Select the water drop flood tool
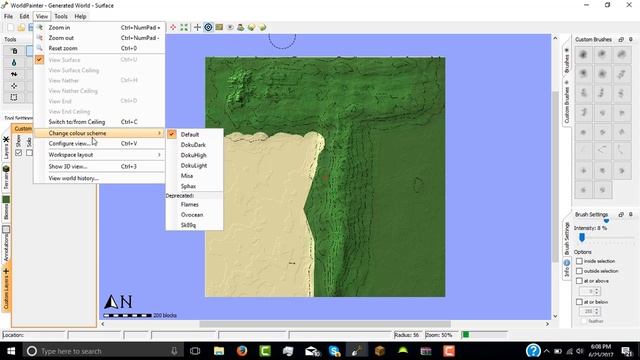 (x=14, y=63)
